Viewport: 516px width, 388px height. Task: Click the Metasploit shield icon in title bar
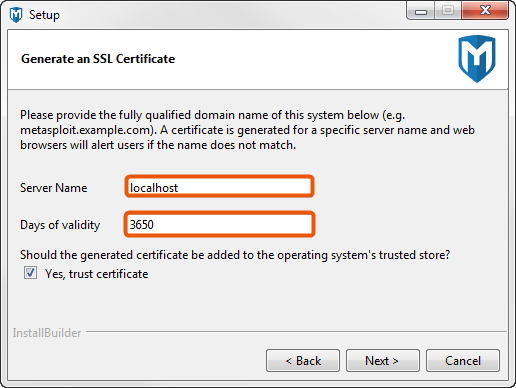[16, 15]
